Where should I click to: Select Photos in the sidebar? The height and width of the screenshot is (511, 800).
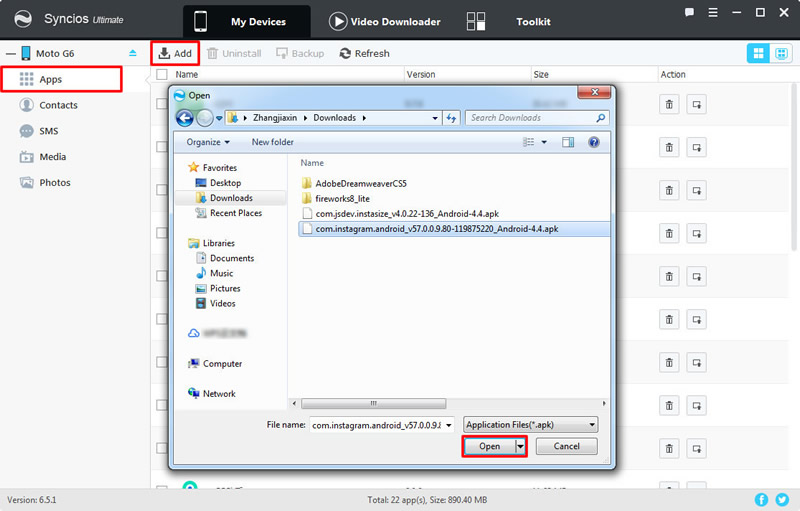45,183
